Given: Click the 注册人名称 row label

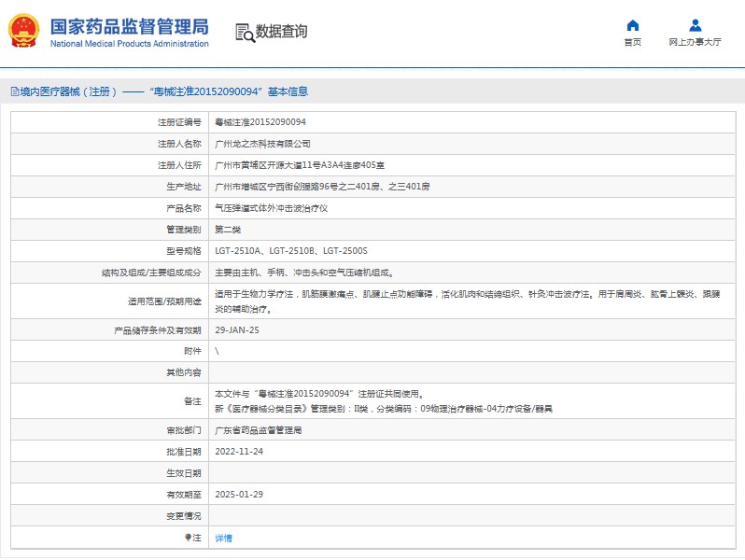Looking at the screenshot, I should (179, 144).
